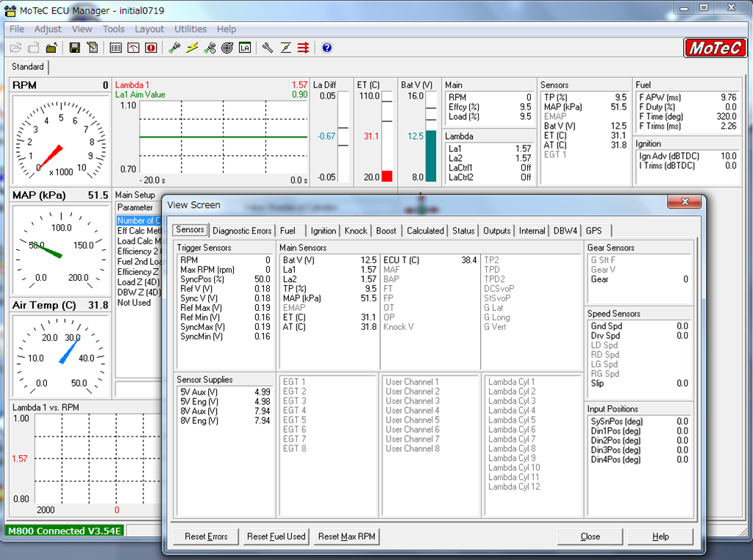The image size is (753, 560).
Task: Click the greyed-out close file toolbar icon
Action: pos(34,48)
